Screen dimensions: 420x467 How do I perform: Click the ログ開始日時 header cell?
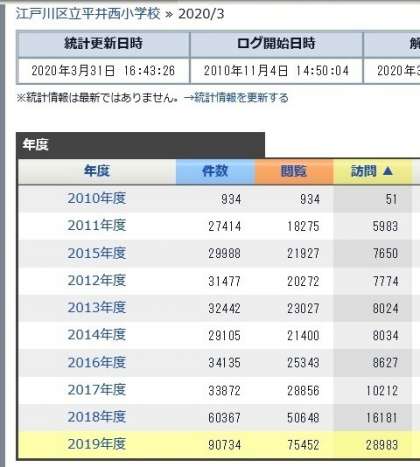pos(276,44)
